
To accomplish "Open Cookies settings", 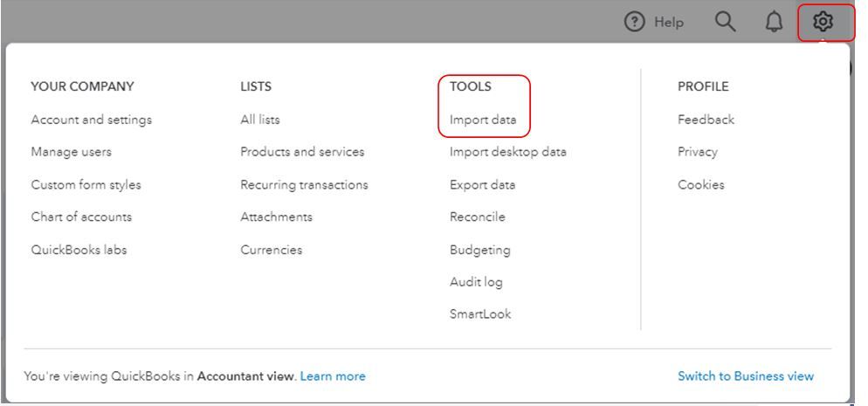I will [701, 185].
